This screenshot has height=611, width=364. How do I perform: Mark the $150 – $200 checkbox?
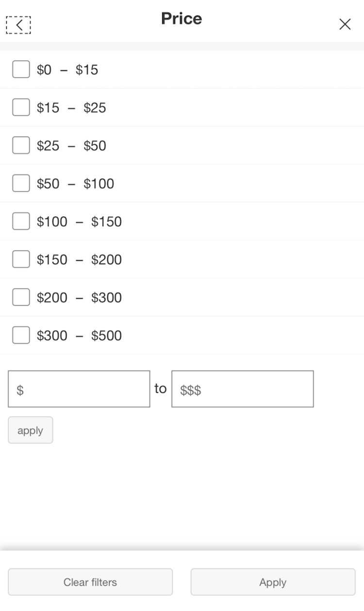pos(21,259)
